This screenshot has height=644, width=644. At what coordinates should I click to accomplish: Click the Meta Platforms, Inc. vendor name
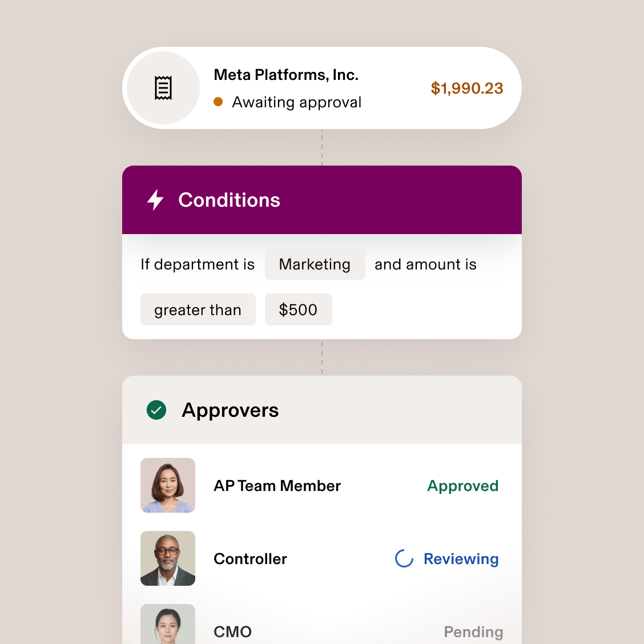[x=286, y=74]
